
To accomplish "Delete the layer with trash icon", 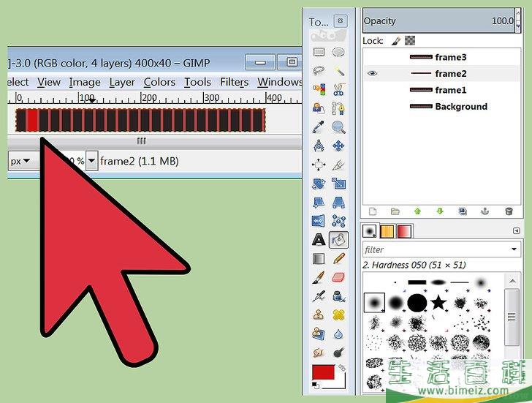I will 509,212.
